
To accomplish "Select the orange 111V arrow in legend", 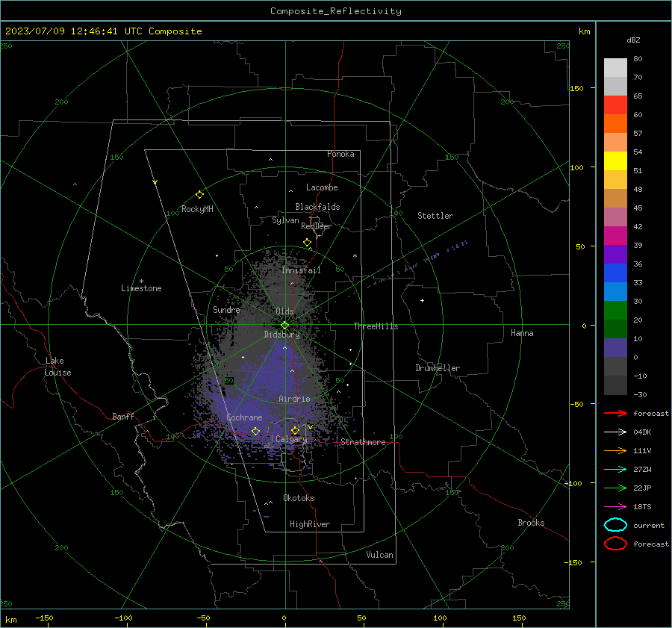I will pos(615,450).
